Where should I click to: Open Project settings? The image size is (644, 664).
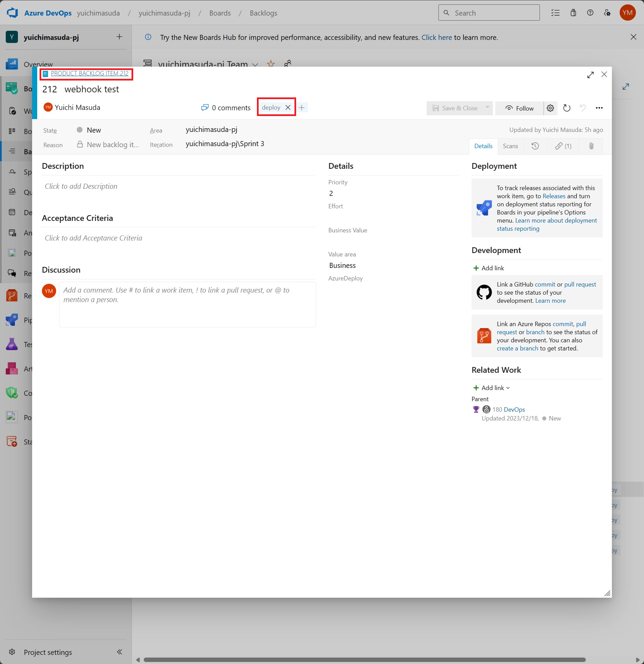point(47,652)
